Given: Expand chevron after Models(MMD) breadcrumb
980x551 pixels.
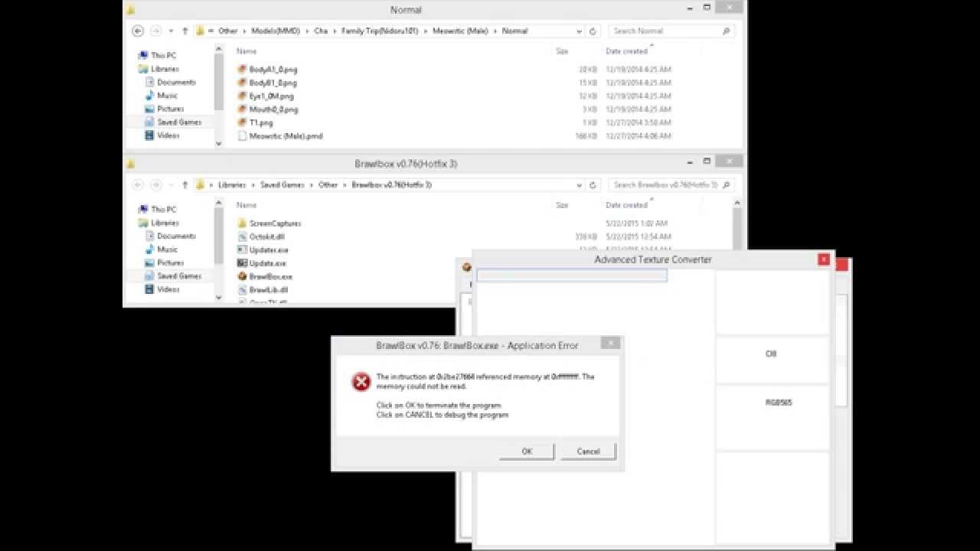Looking at the screenshot, I should tap(307, 31).
